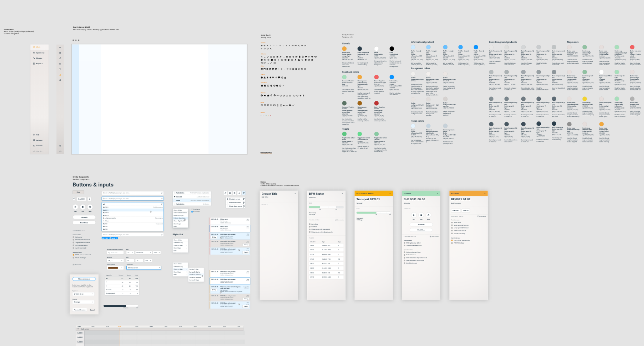The height and width of the screenshot is (346, 644).
Task: Click the Stop button in SHE 0081.00.00 drawer
Action: [421, 215]
